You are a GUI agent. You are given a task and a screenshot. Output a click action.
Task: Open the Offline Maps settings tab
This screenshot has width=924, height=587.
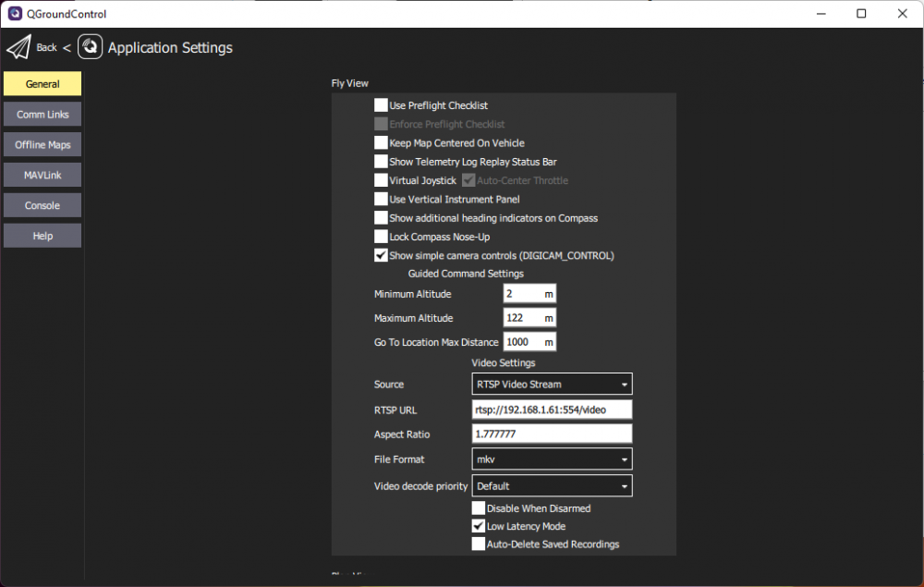click(43, 145)
